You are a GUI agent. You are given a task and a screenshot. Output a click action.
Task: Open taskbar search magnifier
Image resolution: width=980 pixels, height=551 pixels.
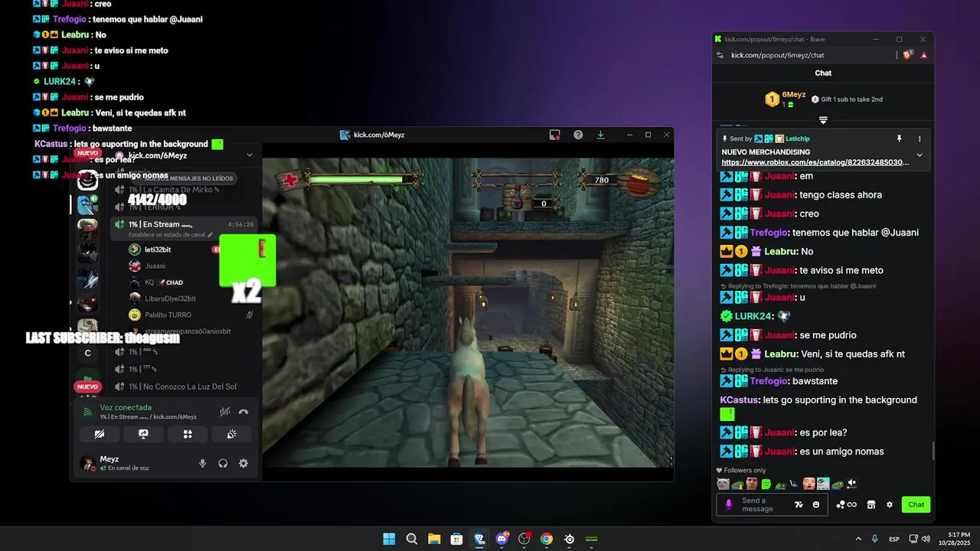411,539
